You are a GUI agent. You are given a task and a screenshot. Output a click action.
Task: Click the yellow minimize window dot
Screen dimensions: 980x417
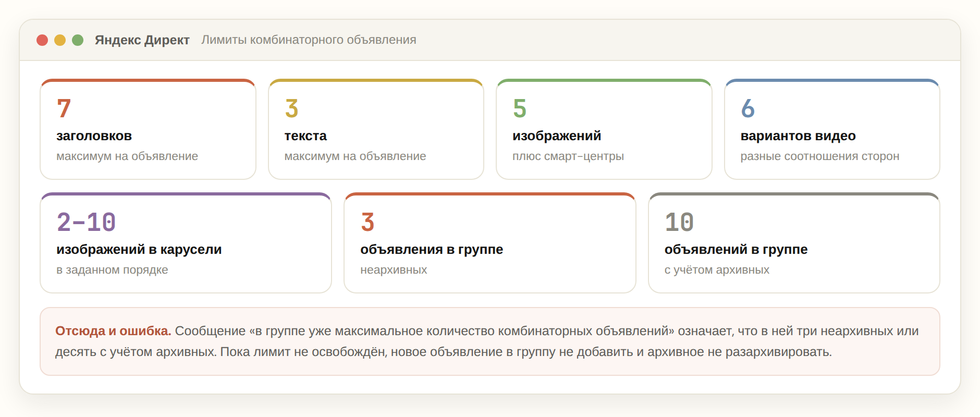pyautogui.click(x=60, y=40)
